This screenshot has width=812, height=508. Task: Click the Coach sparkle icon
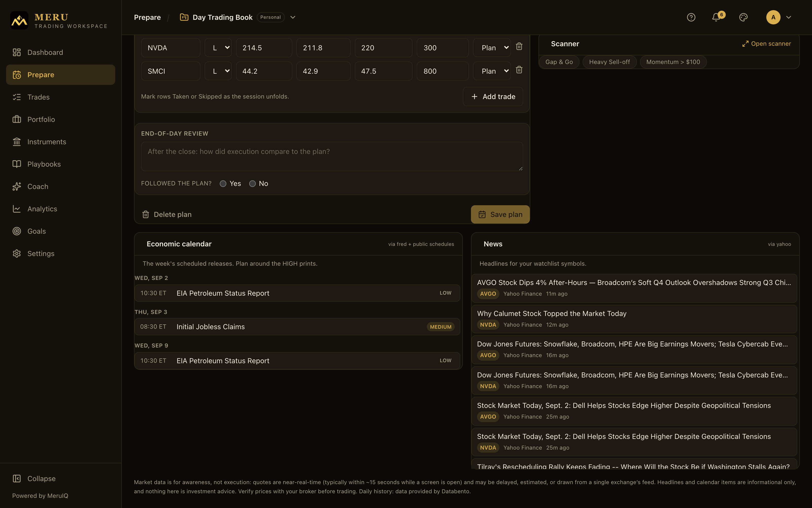pyautogui.click(x=17, y=186)
